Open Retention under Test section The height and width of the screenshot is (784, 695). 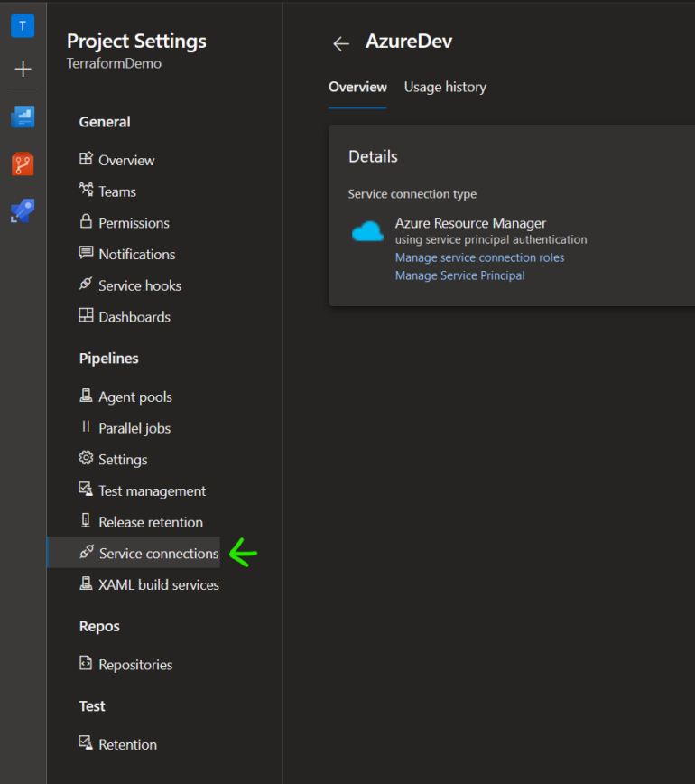click(127, 744)
